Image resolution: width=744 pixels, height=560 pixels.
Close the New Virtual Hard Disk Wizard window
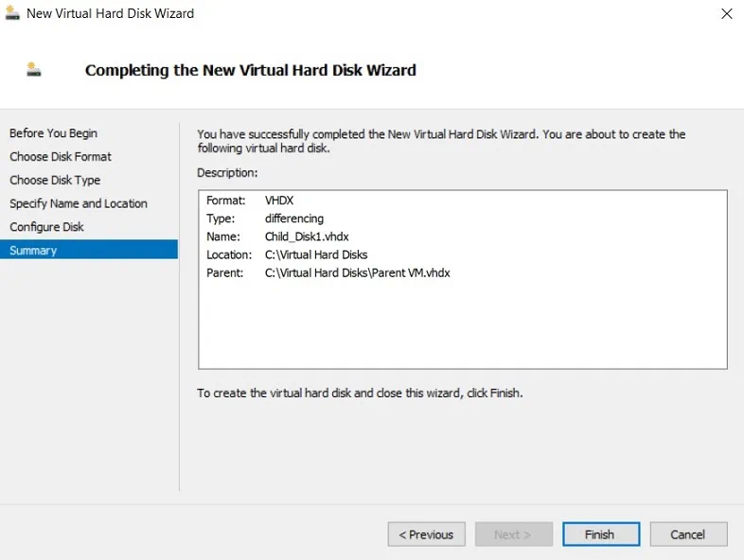726,13
